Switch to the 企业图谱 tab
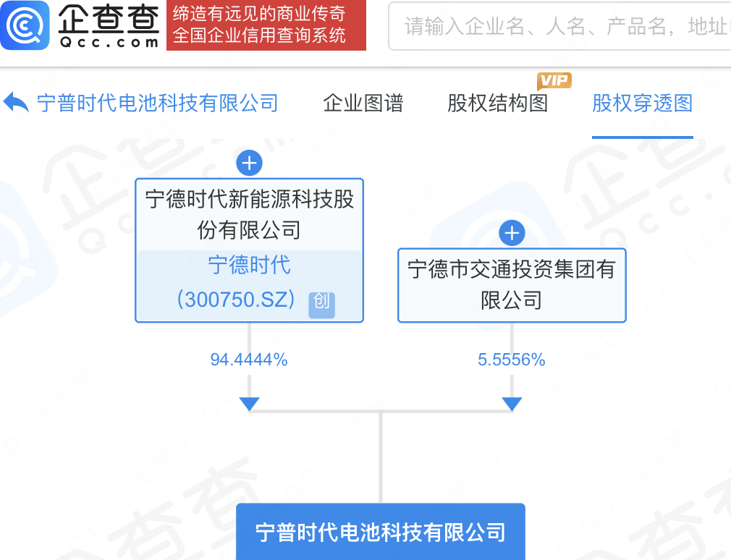The image size is (731, 560). coord(363,103)
